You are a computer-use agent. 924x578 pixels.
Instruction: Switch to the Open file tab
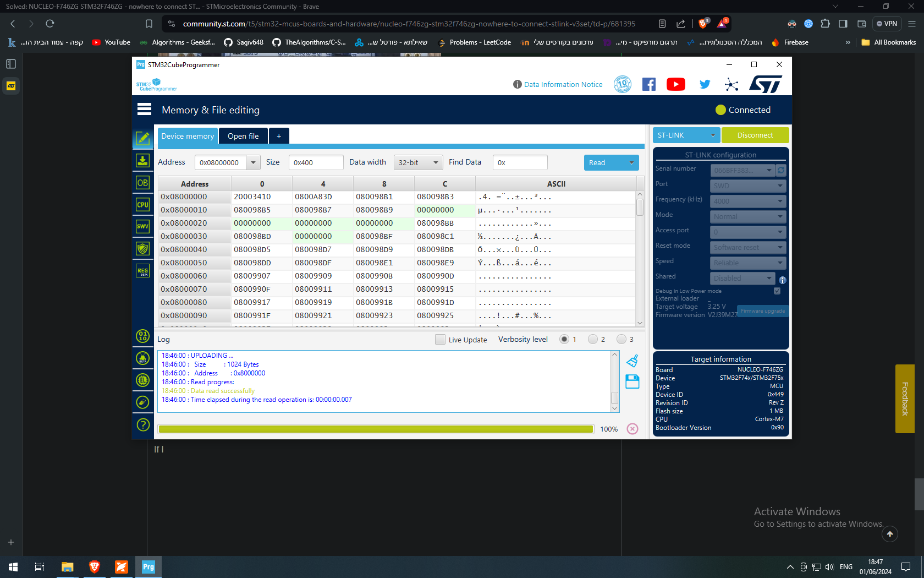point(243,136)
